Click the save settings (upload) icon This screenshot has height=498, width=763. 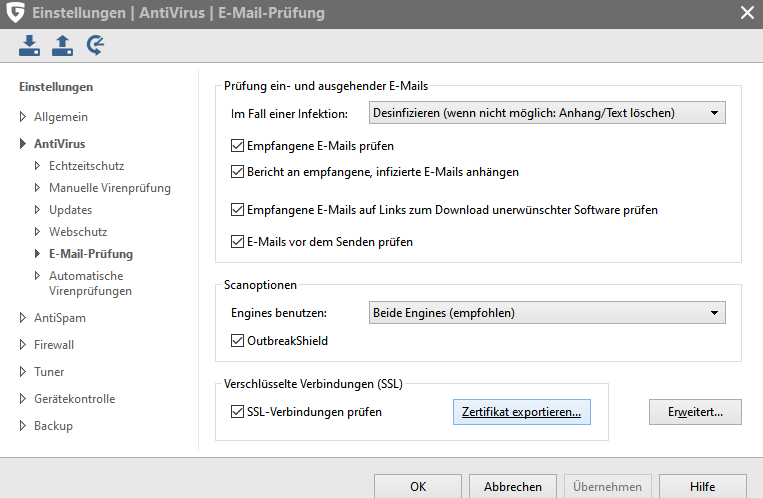[x=63, y=44]
